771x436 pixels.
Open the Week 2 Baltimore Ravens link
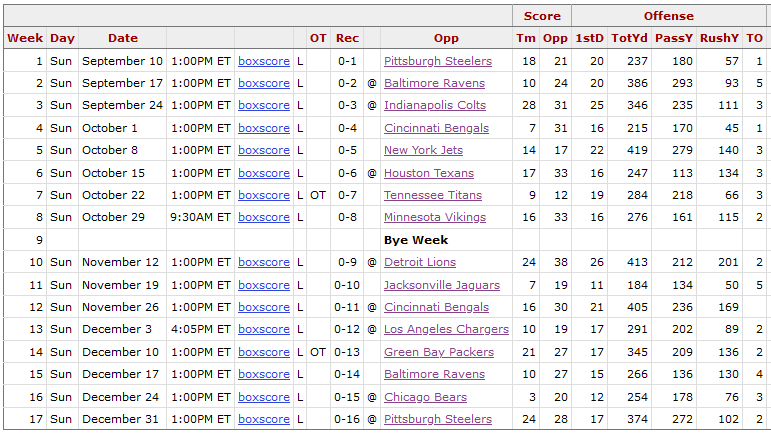(434, 84)
